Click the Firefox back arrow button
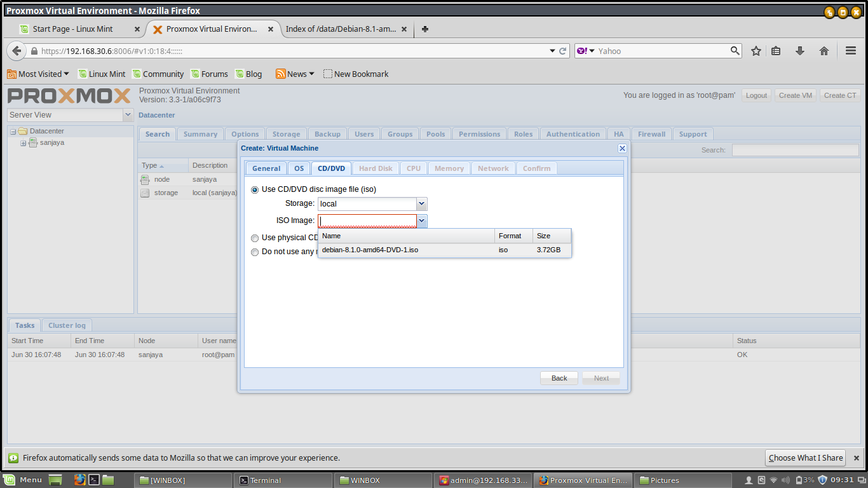Screen dimensions: 868x488 tap(17, 51)
